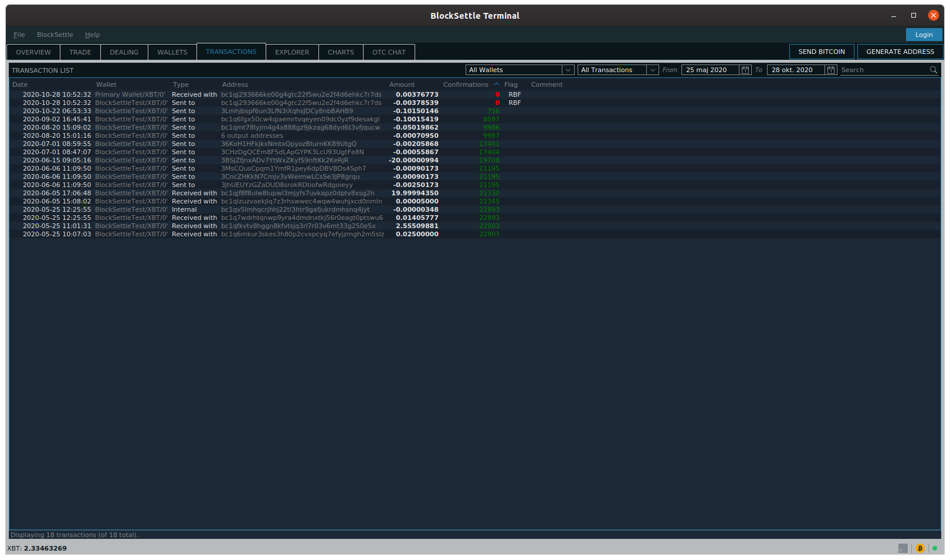
Task: Open the From date calendar picker
Action: (745, 70)
